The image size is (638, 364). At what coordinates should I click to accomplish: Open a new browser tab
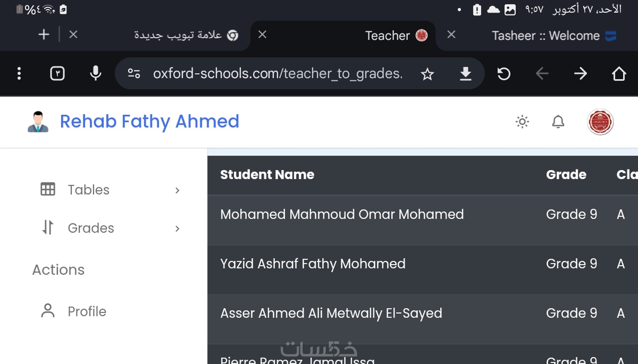[44, 35]
